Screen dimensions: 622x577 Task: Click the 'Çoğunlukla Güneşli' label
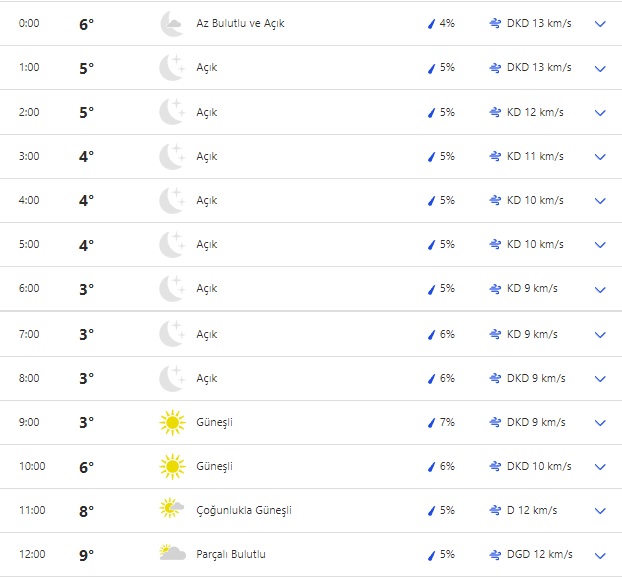[x=244, y=510]
